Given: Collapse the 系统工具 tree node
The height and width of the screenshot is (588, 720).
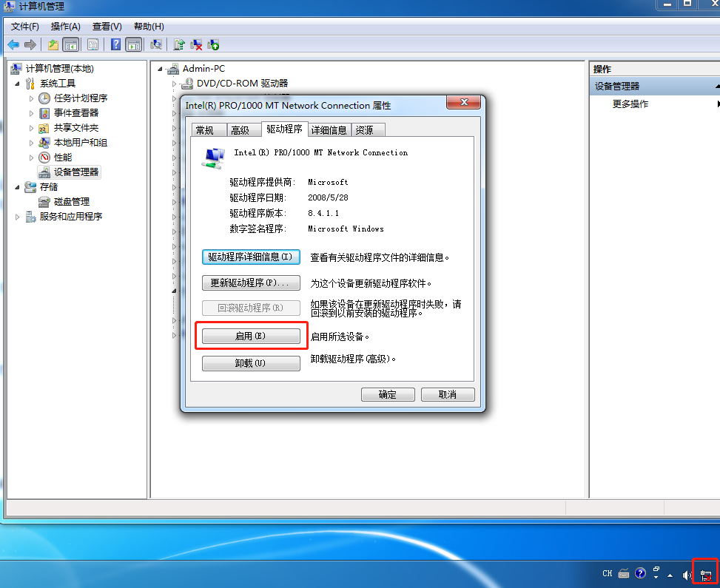Looking at the screenshot, I should [17, 84].
